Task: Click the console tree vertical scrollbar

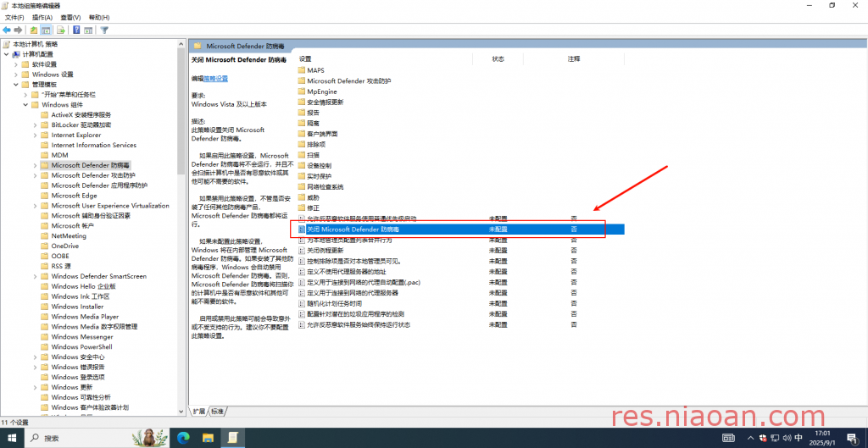Action: point(181,111)
